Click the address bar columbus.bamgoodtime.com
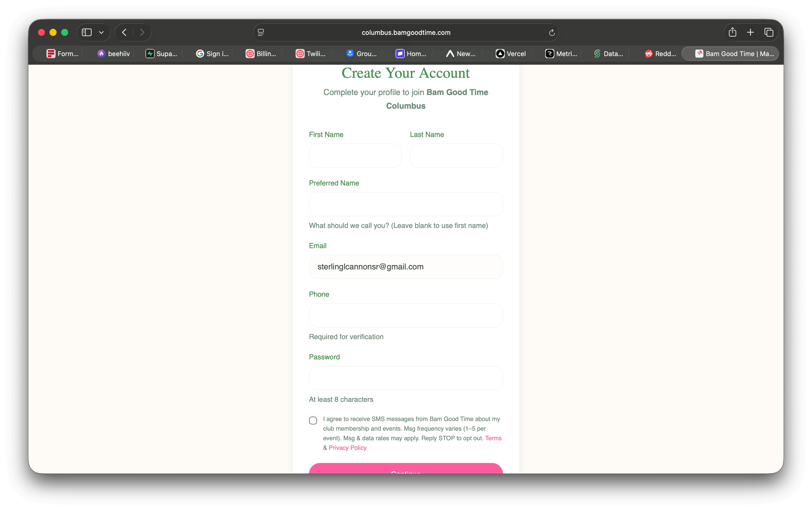The image size is (812, 511). 406,32
